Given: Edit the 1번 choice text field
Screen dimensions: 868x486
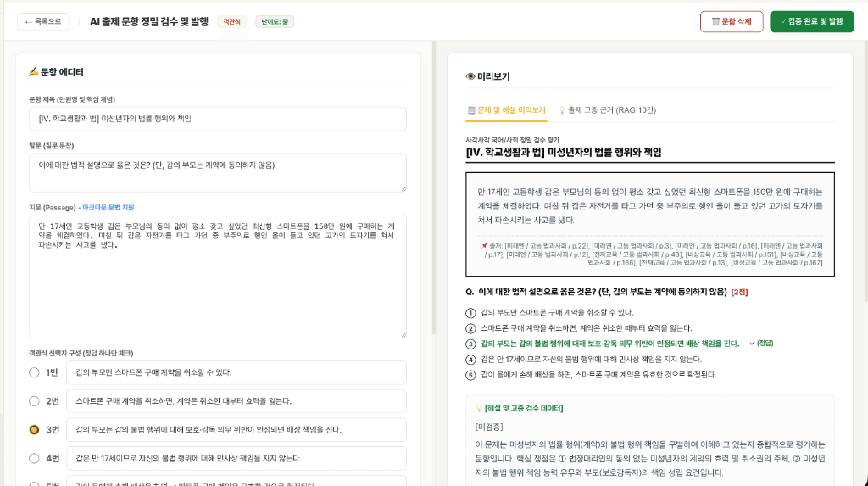Looking at the screenshot, I should coord(236,372).
